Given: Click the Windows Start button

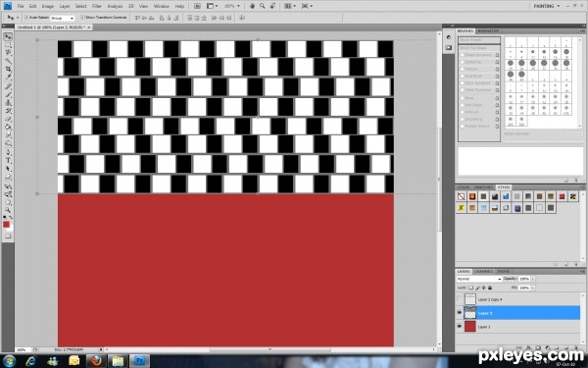Looking at the screenshot, I should tap(9, 361).
